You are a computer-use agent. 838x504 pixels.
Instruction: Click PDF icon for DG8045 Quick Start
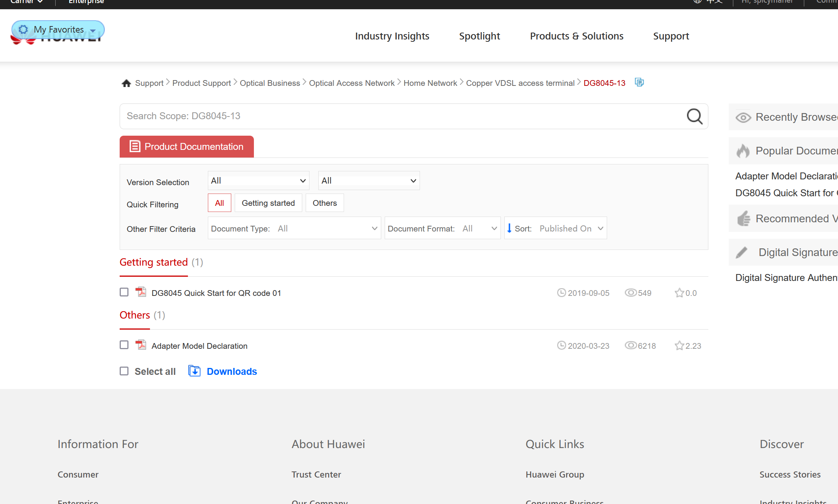(141, 292)
